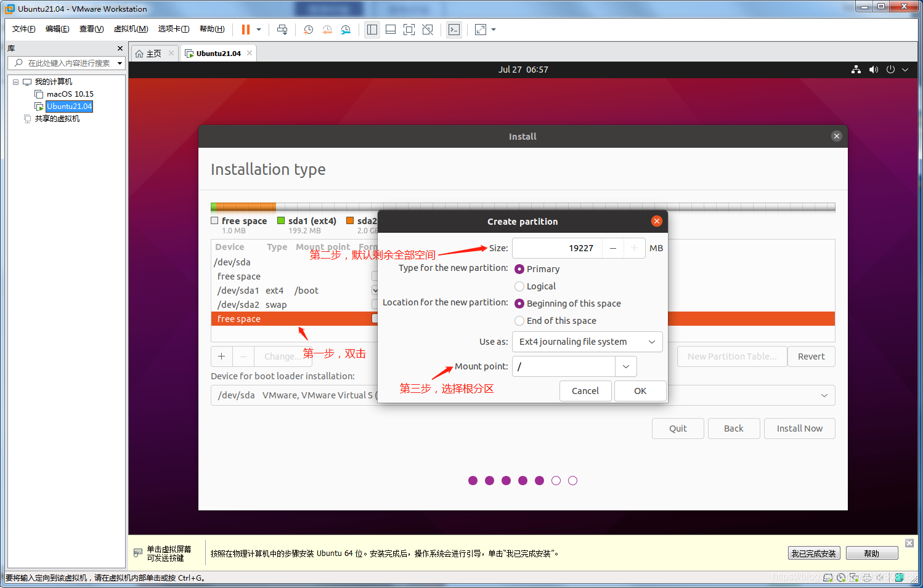923x588 pixels.
Task: Click Cancel in Create partition dialog
Action: pyautogui.click(x=585, y=391)
